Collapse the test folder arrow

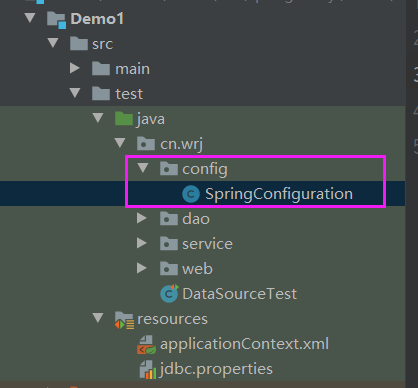coord(75,93)
